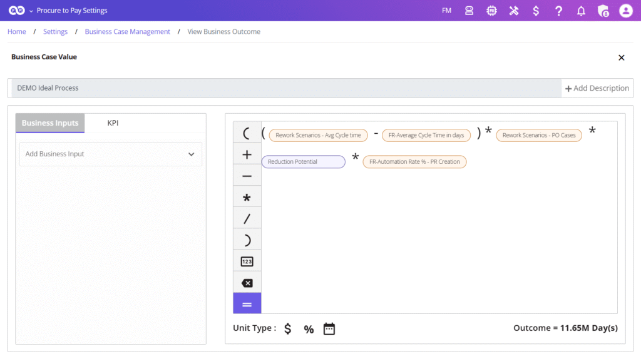
Task: Switch to the KPI tab
Action: 113,123
